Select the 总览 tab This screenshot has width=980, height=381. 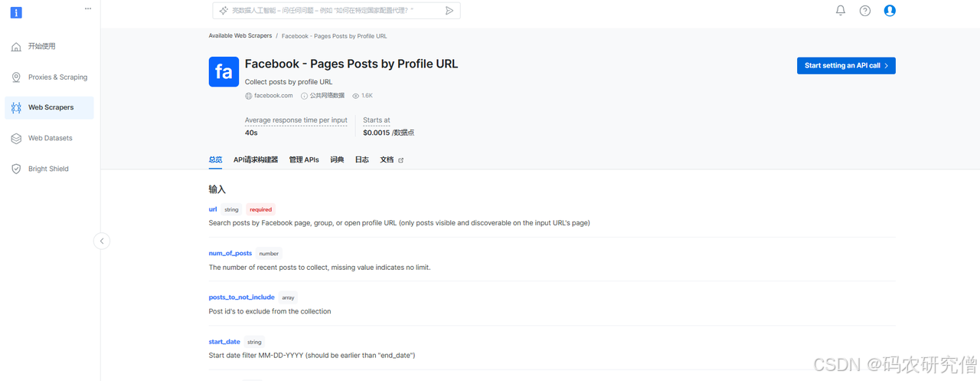pos(215,159)
